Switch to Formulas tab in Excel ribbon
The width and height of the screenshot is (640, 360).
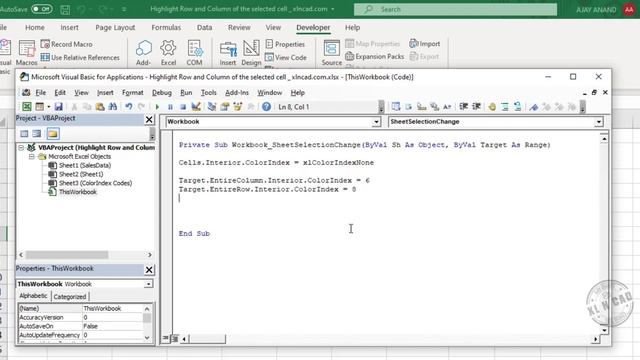[x=166, y=27]
